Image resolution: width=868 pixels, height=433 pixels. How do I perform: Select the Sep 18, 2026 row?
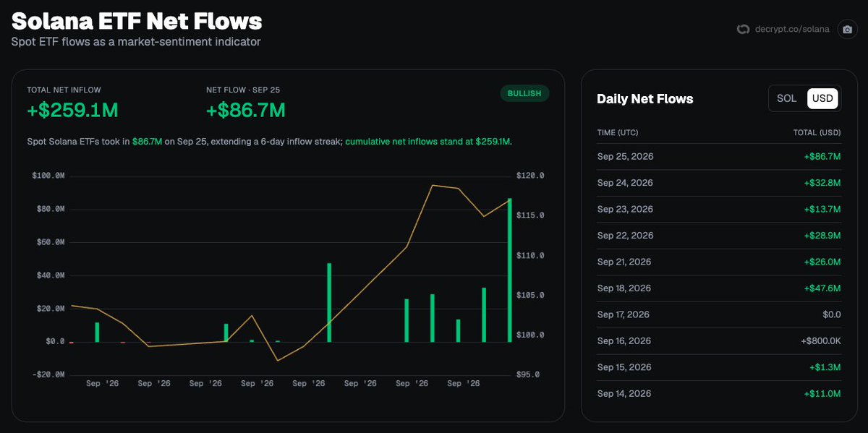click(719, 288)
